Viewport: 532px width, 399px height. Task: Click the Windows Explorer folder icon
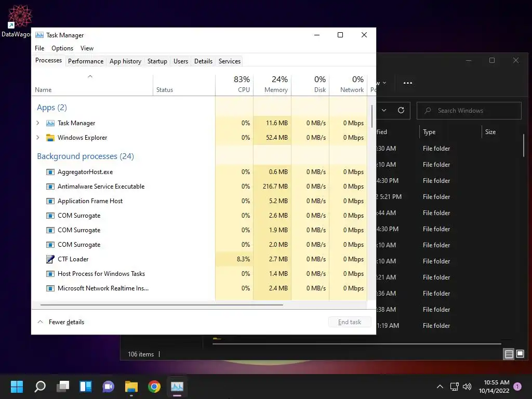pos(50,138)
